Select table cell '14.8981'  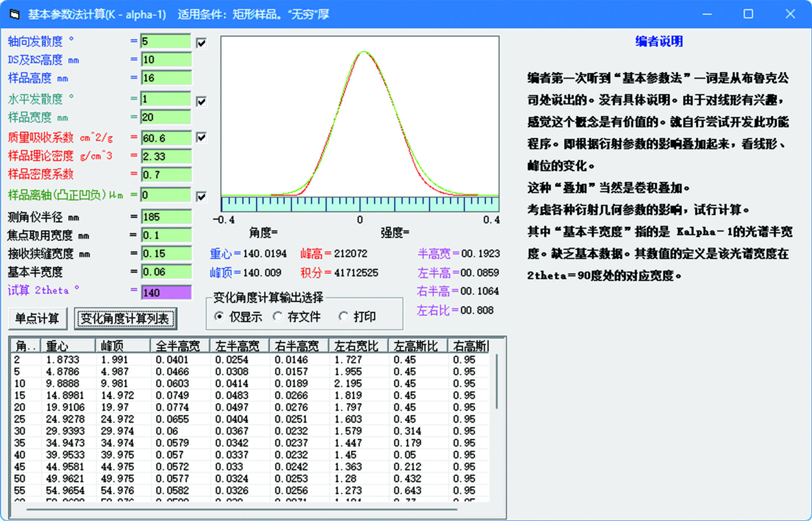tap(65, 395)
